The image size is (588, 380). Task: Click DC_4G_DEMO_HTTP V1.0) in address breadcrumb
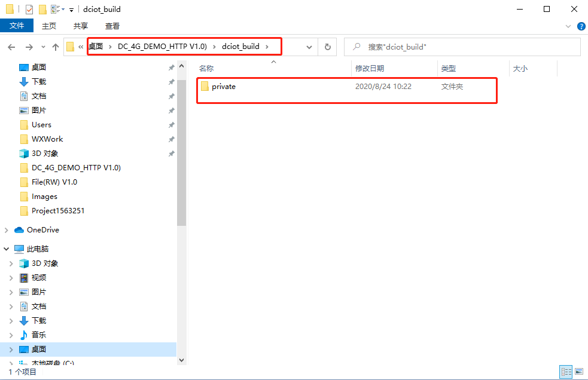pos(162,46)
